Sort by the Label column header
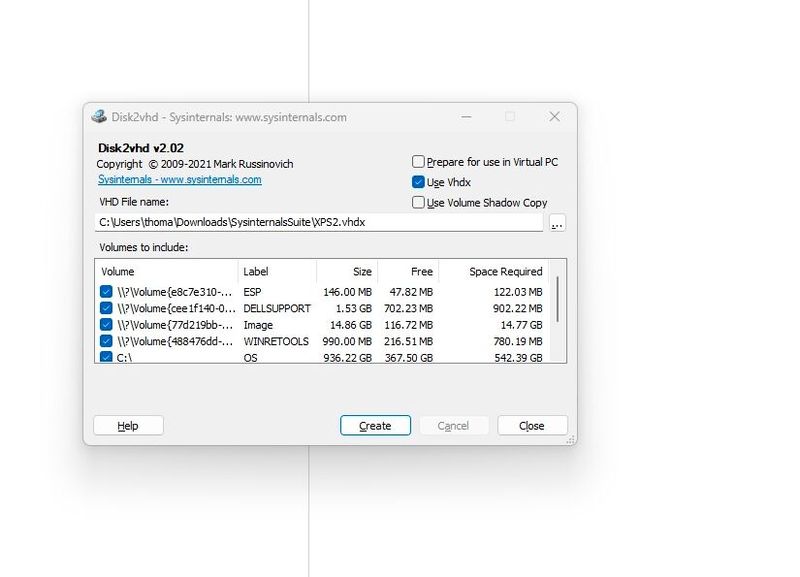Screen dimensions: 800x577 277,271
